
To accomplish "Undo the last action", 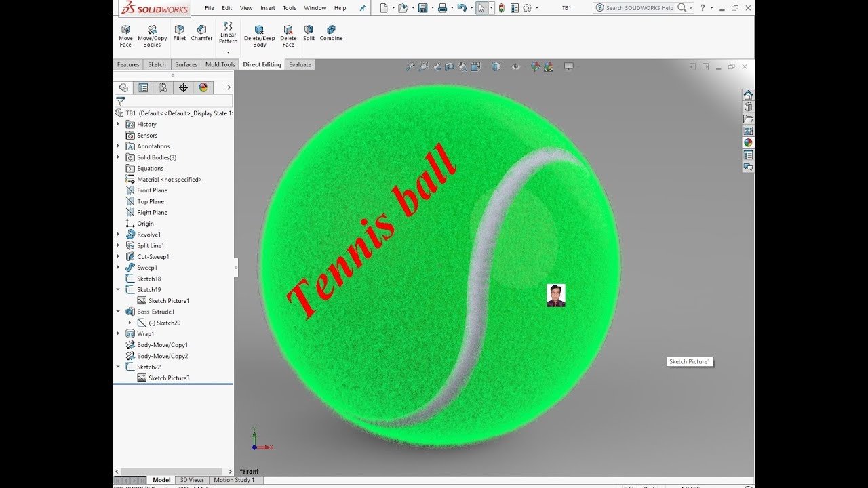I will pyautogui.click(x=462, y=8).
